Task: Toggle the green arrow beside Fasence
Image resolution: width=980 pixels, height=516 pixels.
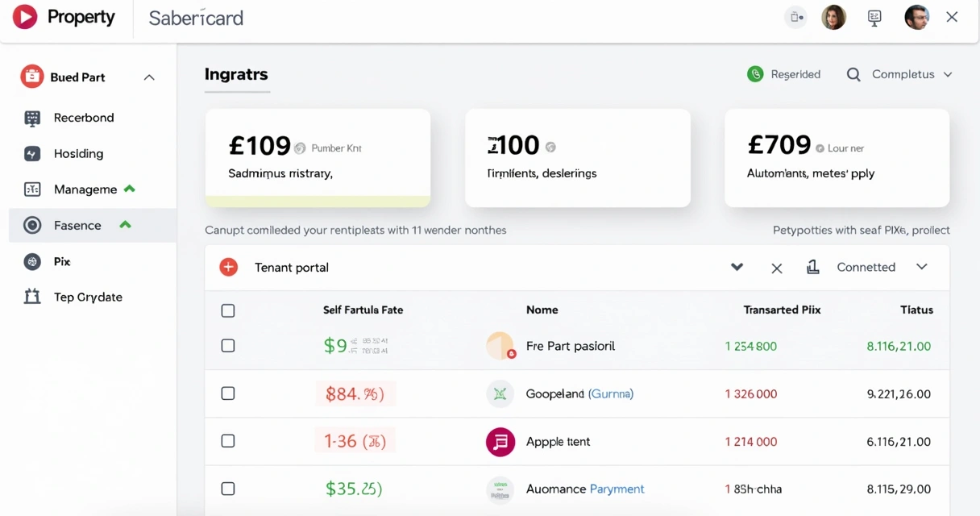Action: click(x=125, y=225)
